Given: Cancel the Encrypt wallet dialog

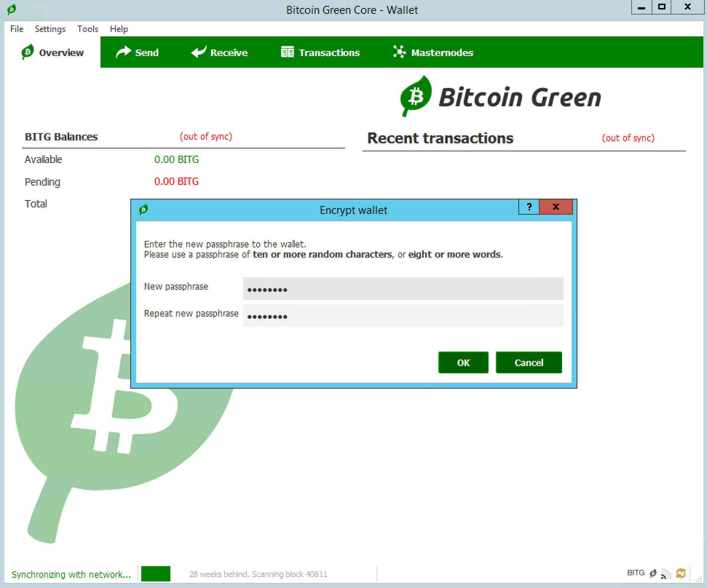Looking at the screenshot, I should pyautogui.click(x=529, y=362).
